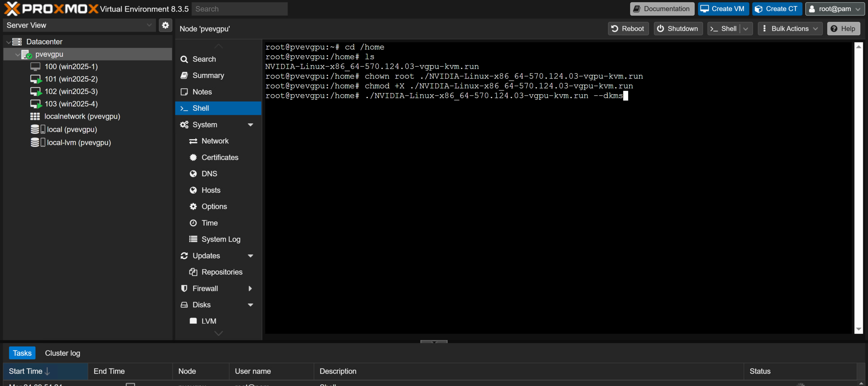Click the LVM folder icon
Viewport: 868px width, 386px height.
coord(193,321)
